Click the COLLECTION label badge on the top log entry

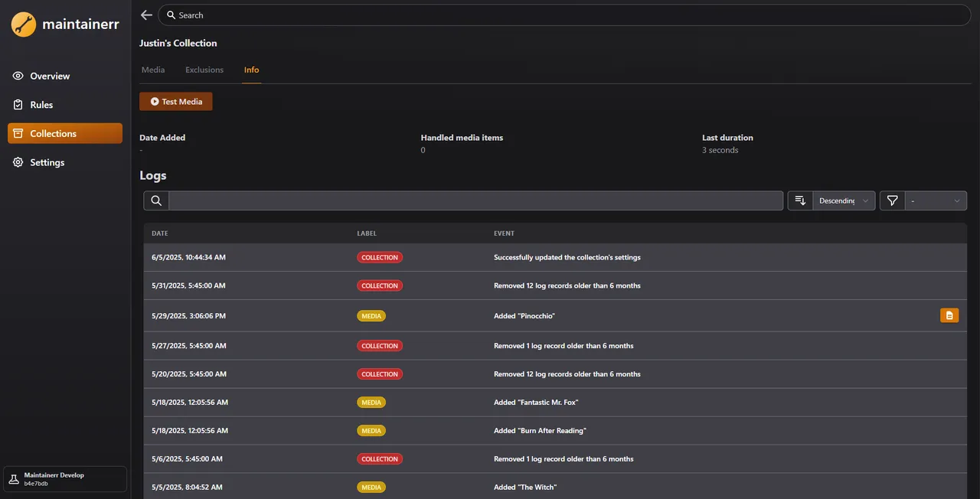(380, 257)
